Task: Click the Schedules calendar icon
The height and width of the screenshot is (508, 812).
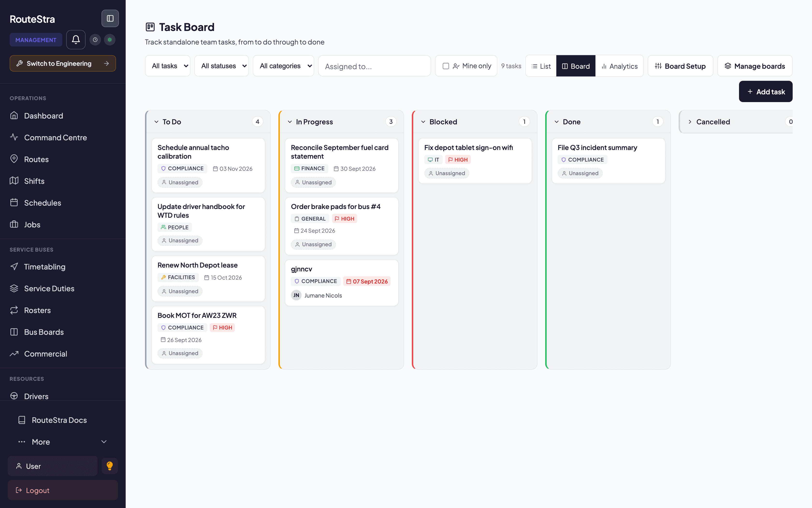Action: (x=14, y=203)
